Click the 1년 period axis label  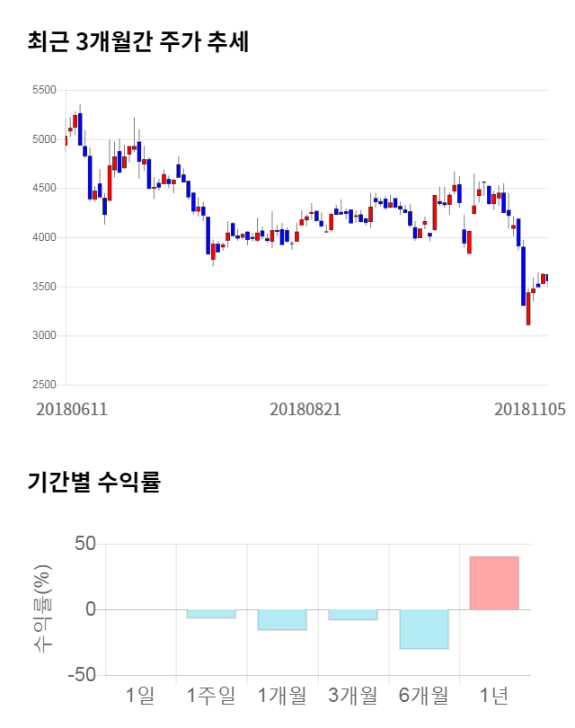click(494, 695)
